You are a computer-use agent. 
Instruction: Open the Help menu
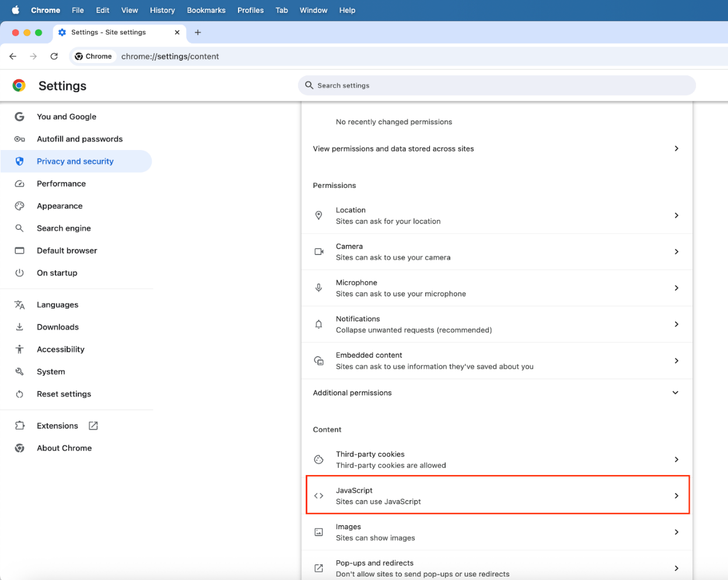[x=347, y=10]
